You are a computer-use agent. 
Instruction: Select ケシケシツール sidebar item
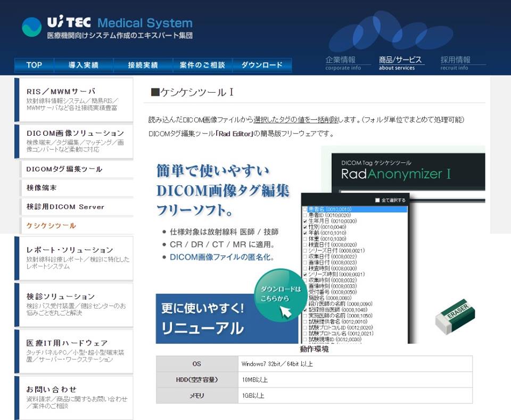77,226
